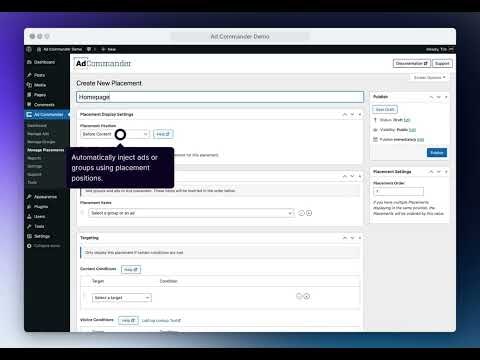Collapse the Targeting panel
The image size is (480, 360).
pyautogui.click(x=360, y=238)
